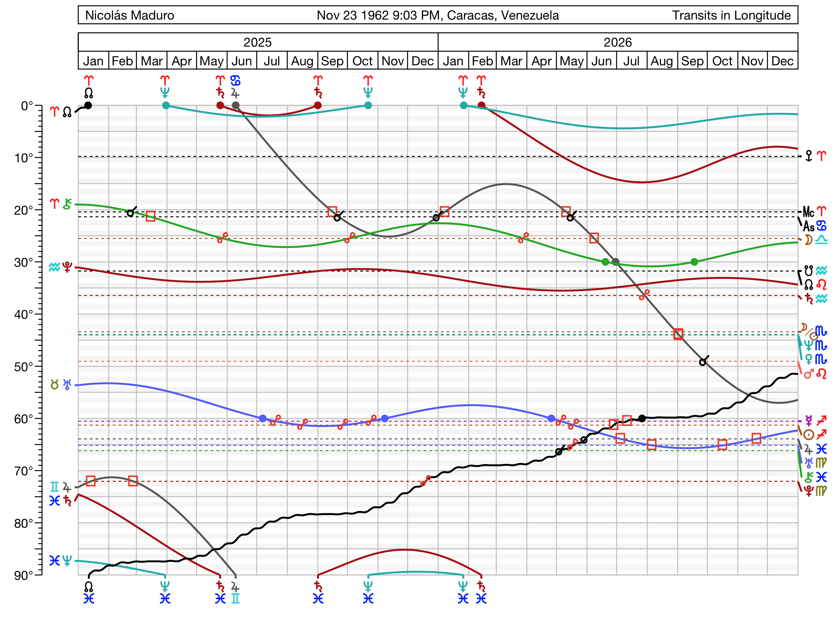Select the Mar month header under 2026
Viewport: 840px width, 617px height.
(x=511, y=60)
